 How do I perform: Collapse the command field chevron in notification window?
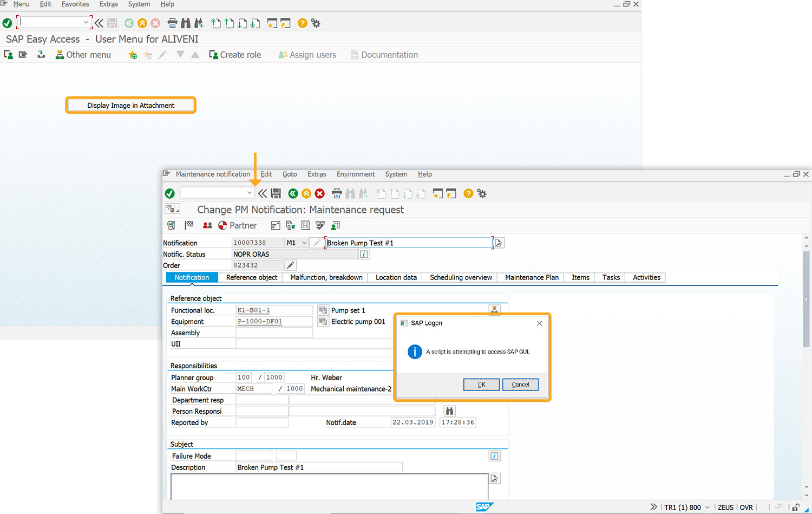pyautogui.click(x=263, y=193)
